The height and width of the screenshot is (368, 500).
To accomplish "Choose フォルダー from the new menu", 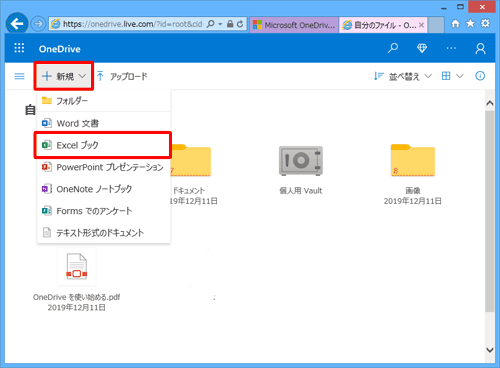I will click(104, 101).
